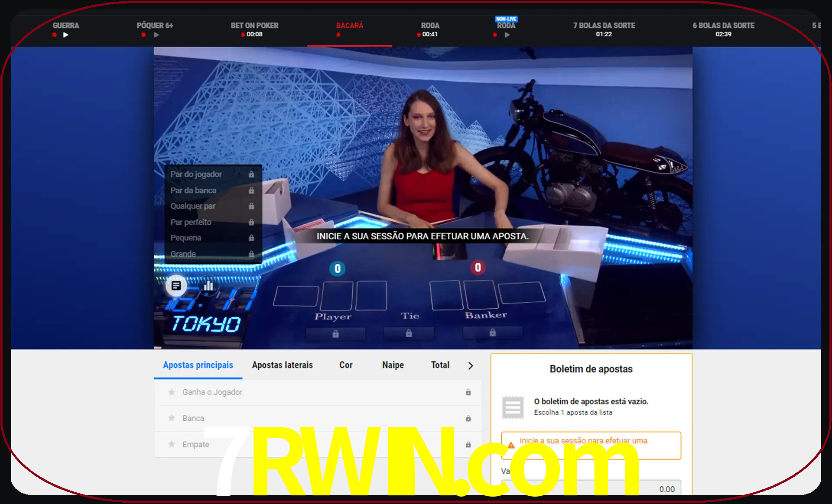Viewport: 832px width, 504px height.
Task: Play the Póquer 6+ stream
Action: 156,35
